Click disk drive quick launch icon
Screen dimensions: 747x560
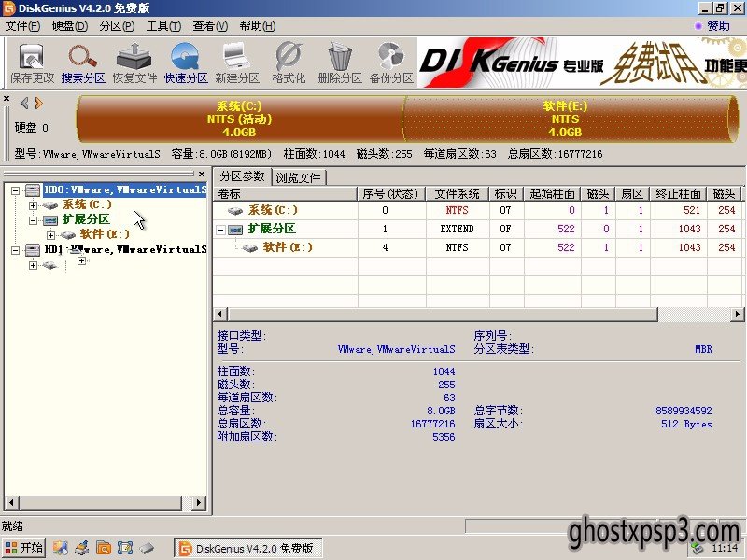pos(147,549)
